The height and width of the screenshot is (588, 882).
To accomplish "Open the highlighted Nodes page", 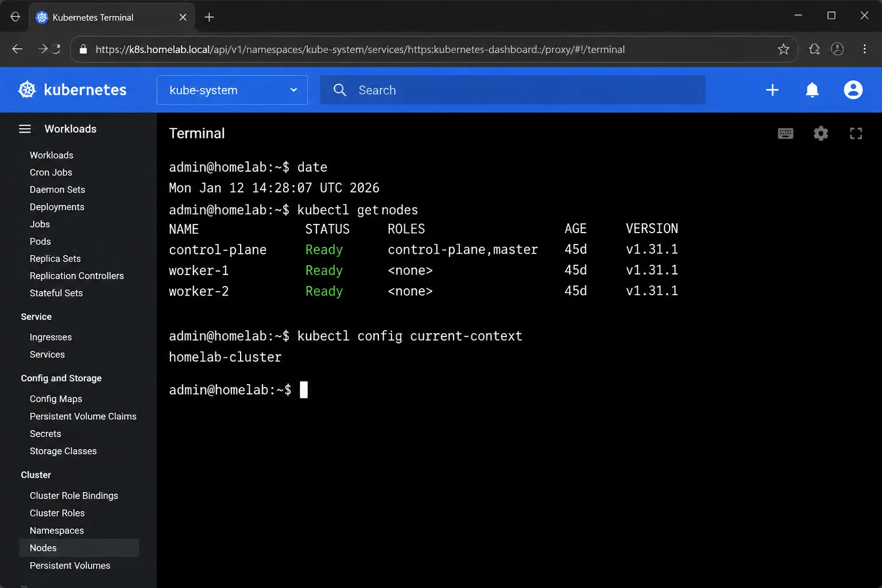I will point(79,548).
